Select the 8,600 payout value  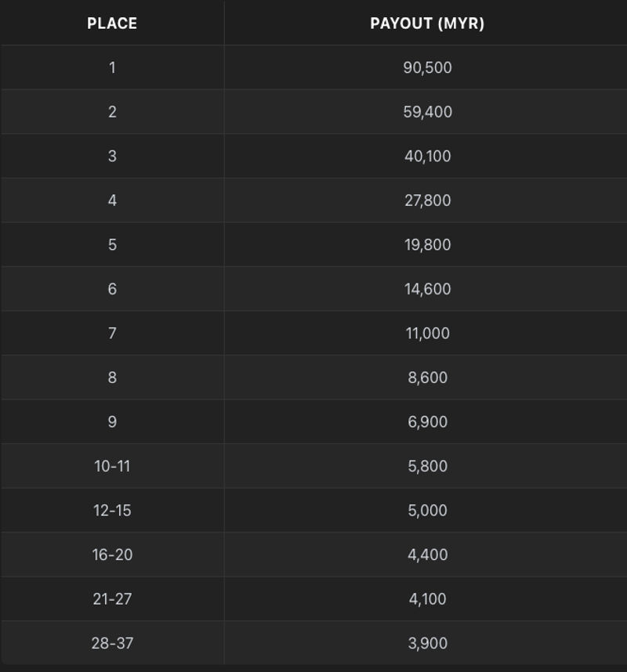click(x=427, y=378)
